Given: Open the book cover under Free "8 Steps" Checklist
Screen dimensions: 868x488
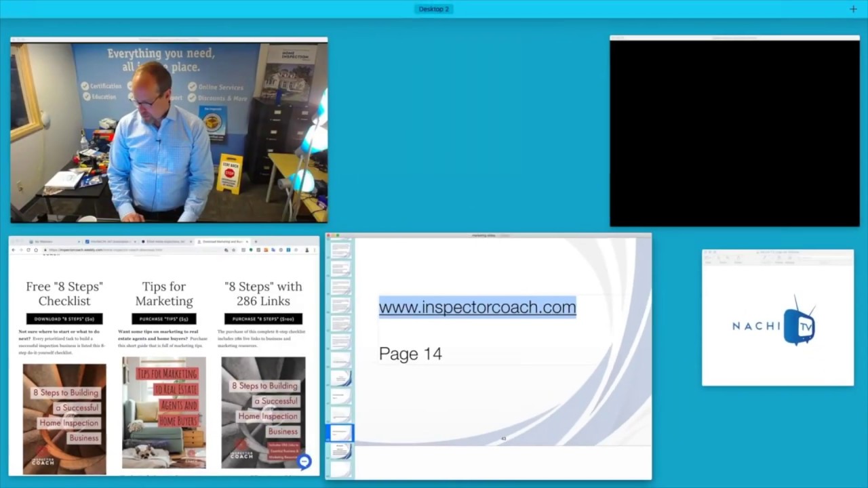Looking at the screenshot, I should click(x=64, y=419).
